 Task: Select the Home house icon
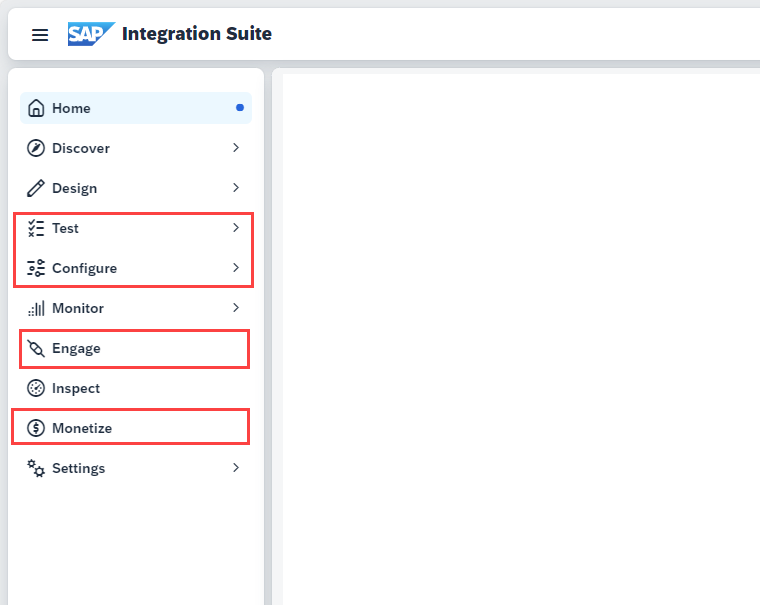click(x=36, y=108)
